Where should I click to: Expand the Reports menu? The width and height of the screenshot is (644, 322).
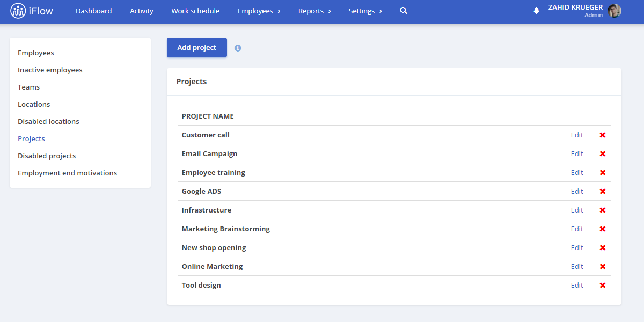point(314,11)
